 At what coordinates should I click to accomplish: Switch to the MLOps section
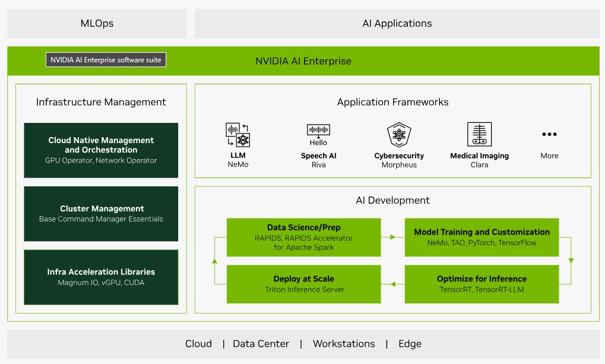(96, 23)
